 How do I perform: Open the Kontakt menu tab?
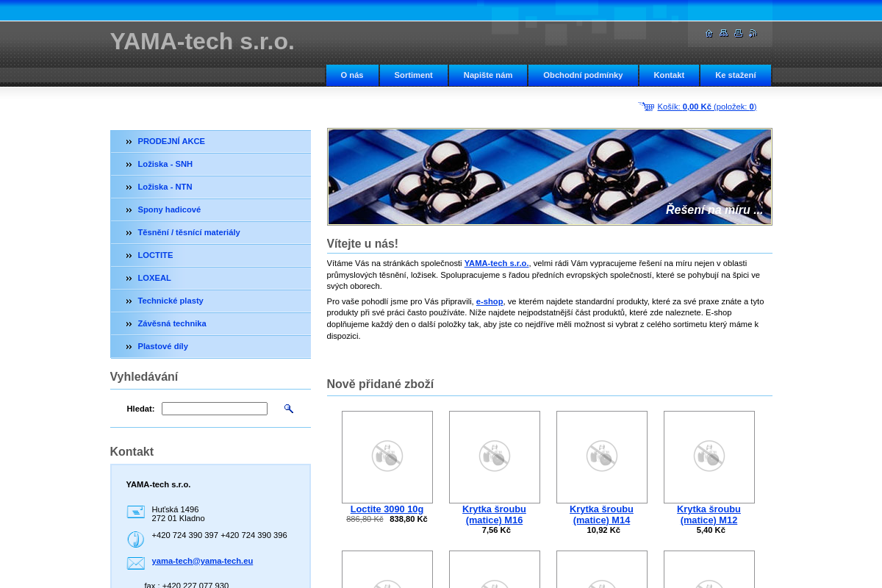[669, 75]
